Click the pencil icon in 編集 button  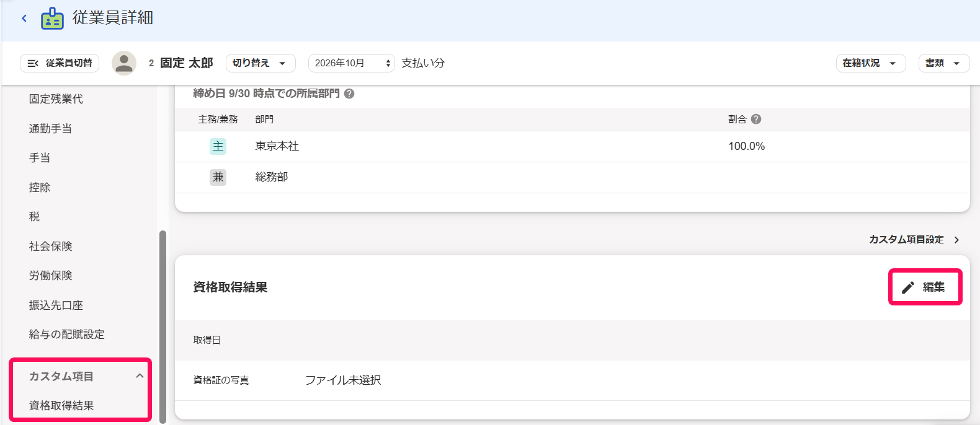pyautogui.click(x=908, y=287)
